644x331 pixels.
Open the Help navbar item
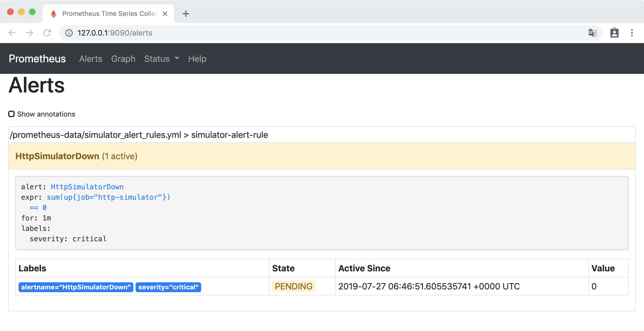(x=197, y=59)
